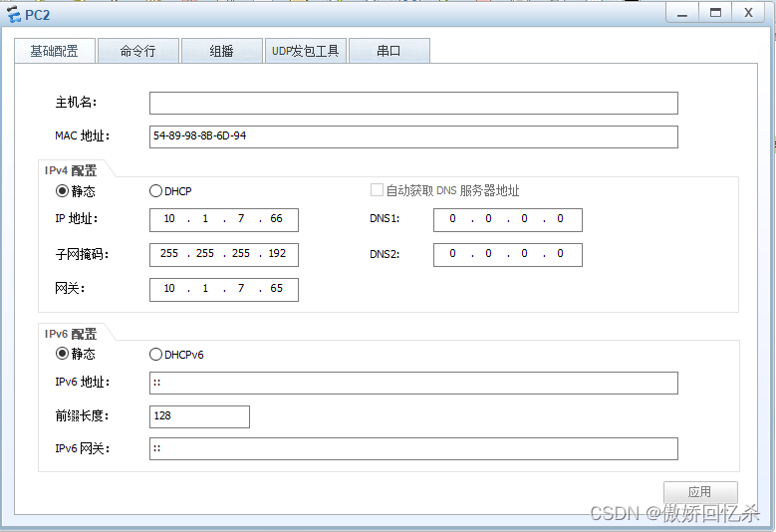Screen dimensions: 776x532
Task: Open the UDP发包工具 tab
Action: click(x=306, y=51)
